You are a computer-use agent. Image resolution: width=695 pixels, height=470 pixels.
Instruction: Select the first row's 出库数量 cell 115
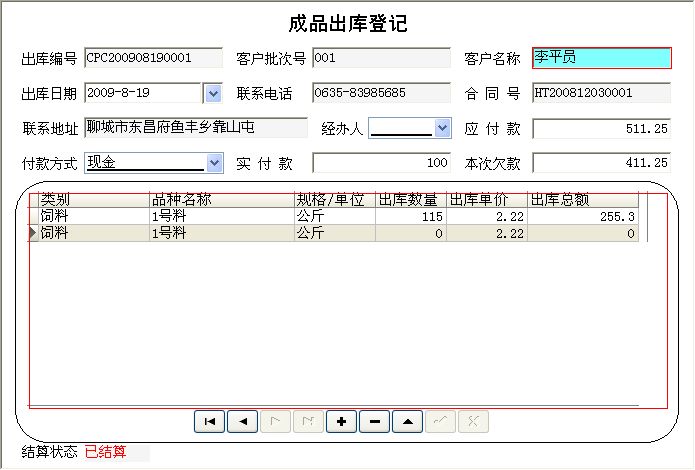pyautogui.click(x=410, y=216)
